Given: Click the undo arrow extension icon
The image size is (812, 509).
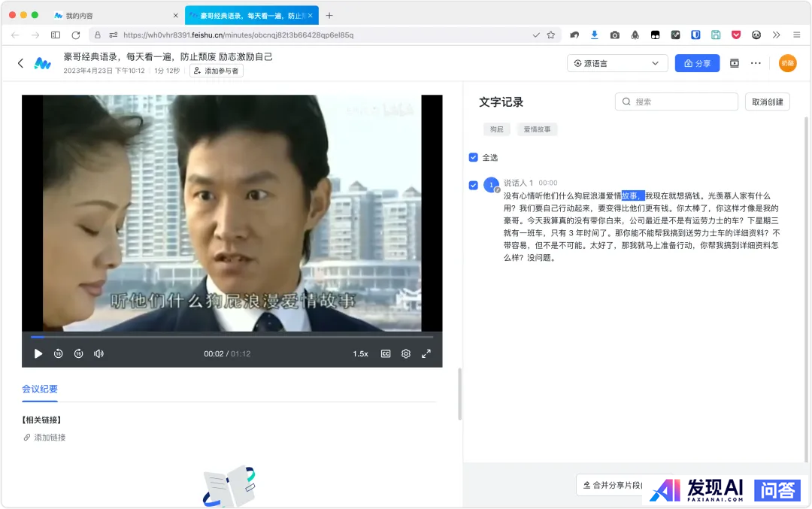Looking at the screenshot, I should pos(574,35).
